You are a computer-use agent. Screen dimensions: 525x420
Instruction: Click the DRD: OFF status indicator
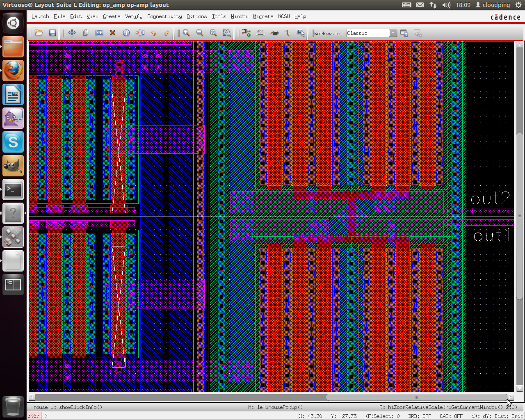tap(420, 416)
